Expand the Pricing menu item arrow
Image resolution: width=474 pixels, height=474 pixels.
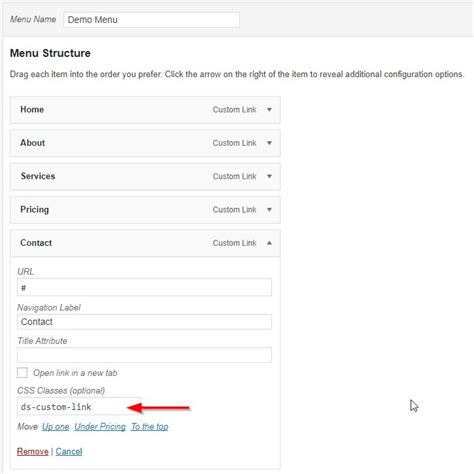point(269,210)
